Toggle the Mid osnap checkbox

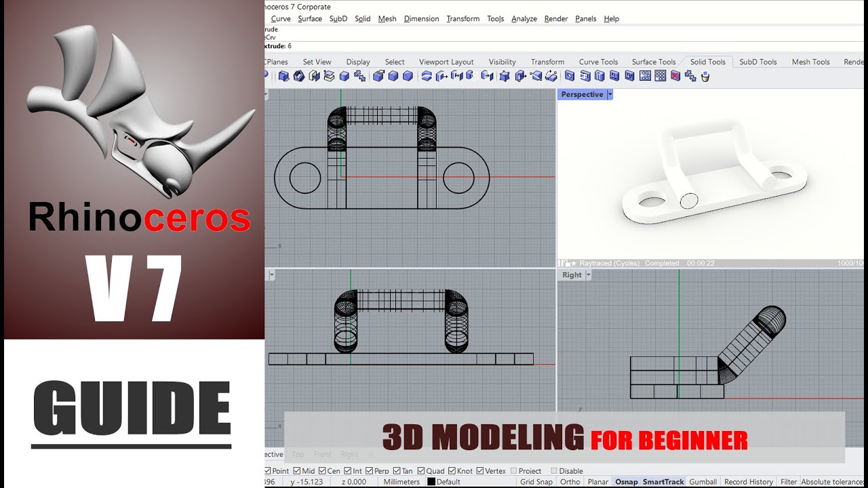[x=297, y=471]
